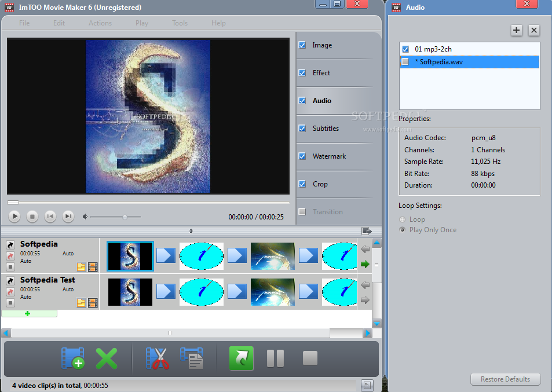Viewport: 552px width, 392px height.
Task: Click the panel resize handle above the tracks
Action: [191, 231]
